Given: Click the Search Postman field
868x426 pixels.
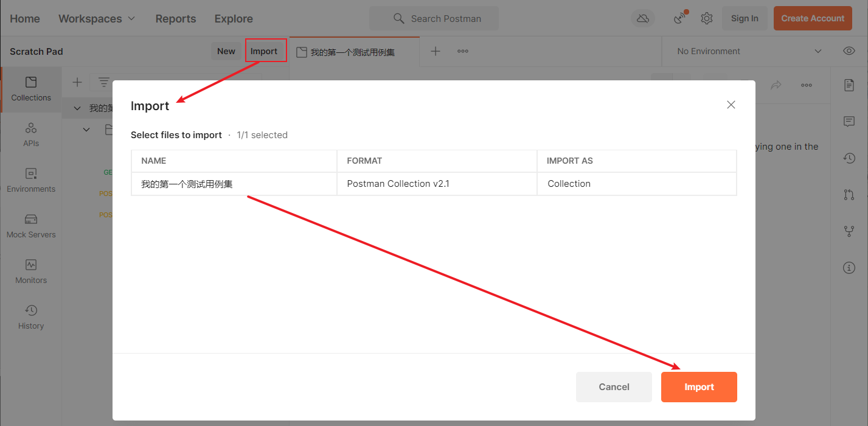Looking at the screenshot, I should [434, 18].
